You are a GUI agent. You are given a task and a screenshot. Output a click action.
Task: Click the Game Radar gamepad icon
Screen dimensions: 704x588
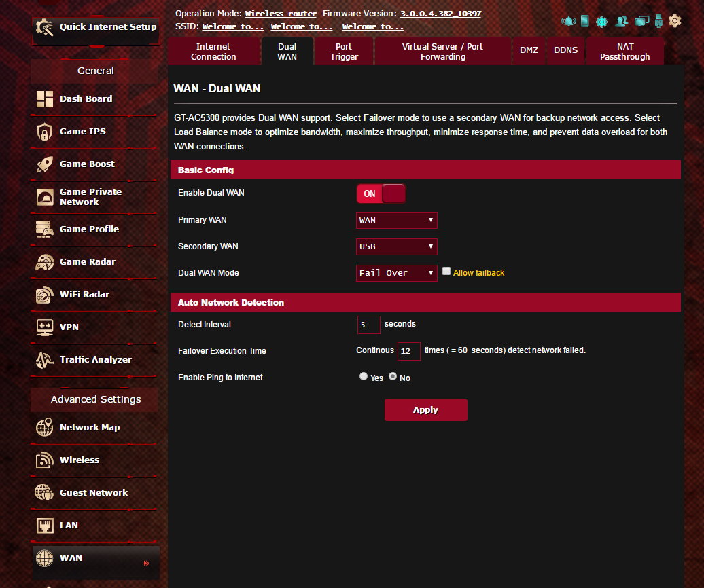click(x=44, y=262)
